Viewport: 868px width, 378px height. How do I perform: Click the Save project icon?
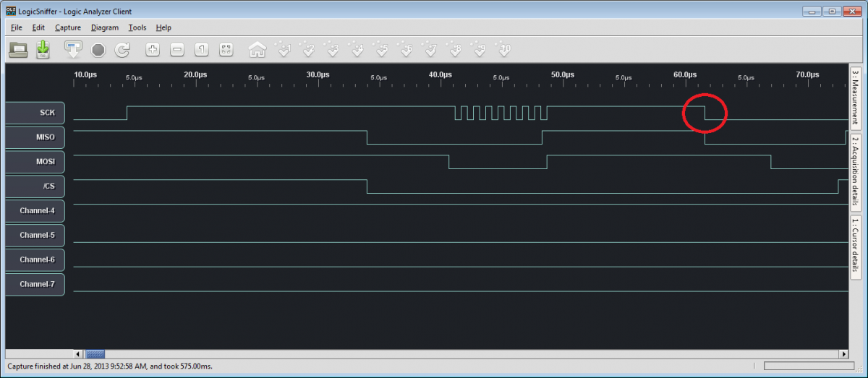[43, 50]
